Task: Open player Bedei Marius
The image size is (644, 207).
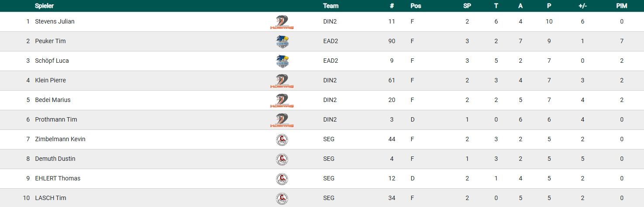Action: coord(52,100)
